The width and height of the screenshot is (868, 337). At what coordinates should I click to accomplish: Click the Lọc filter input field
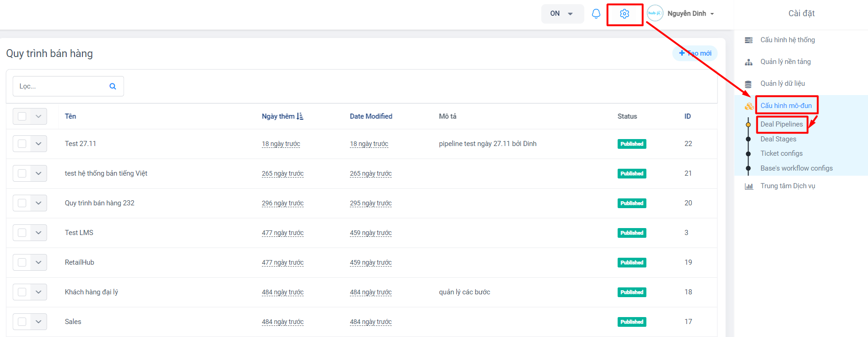click(x=60, y=86)
